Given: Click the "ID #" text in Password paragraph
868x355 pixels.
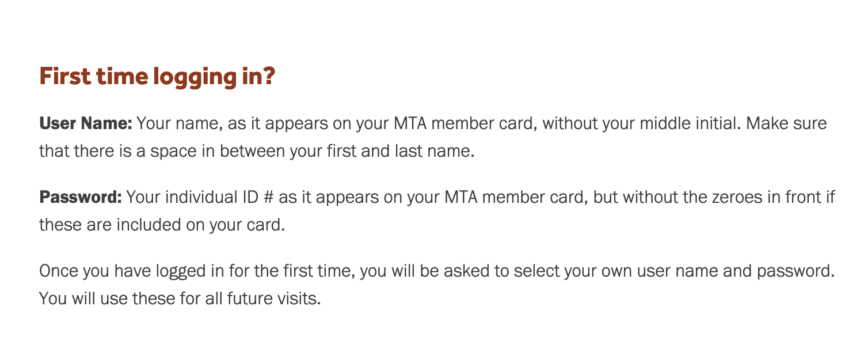Looking at the screenshot, I should (x=248, y=198).
